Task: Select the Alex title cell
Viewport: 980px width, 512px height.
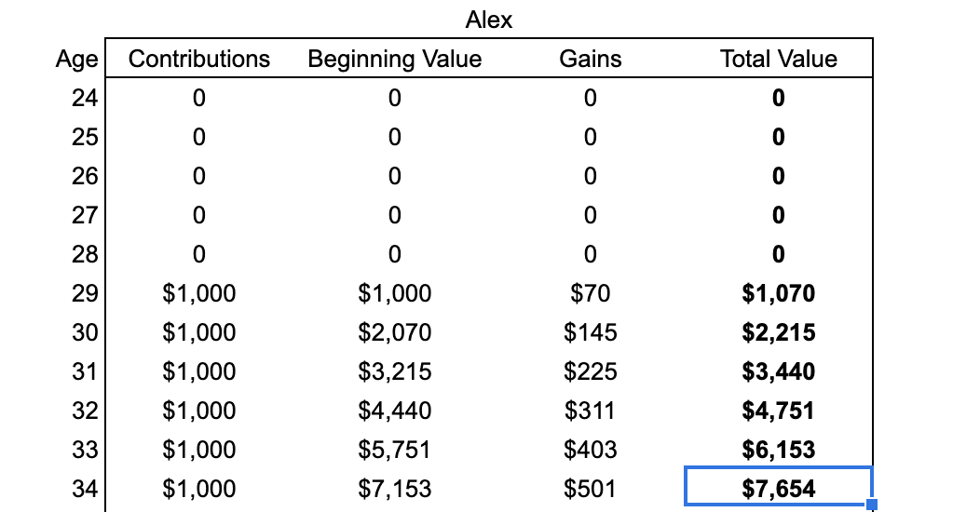Action: 489,20
